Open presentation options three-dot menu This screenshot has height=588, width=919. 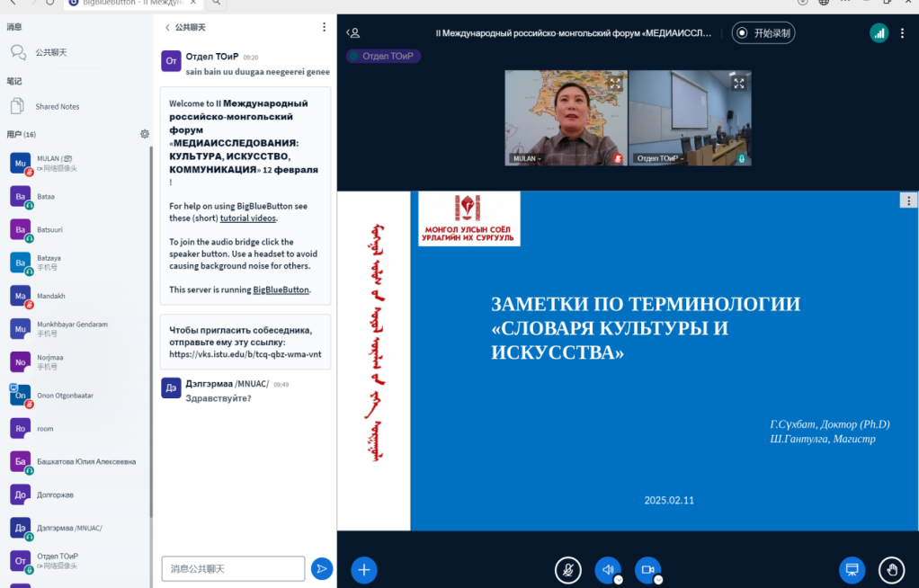(908, 201)
